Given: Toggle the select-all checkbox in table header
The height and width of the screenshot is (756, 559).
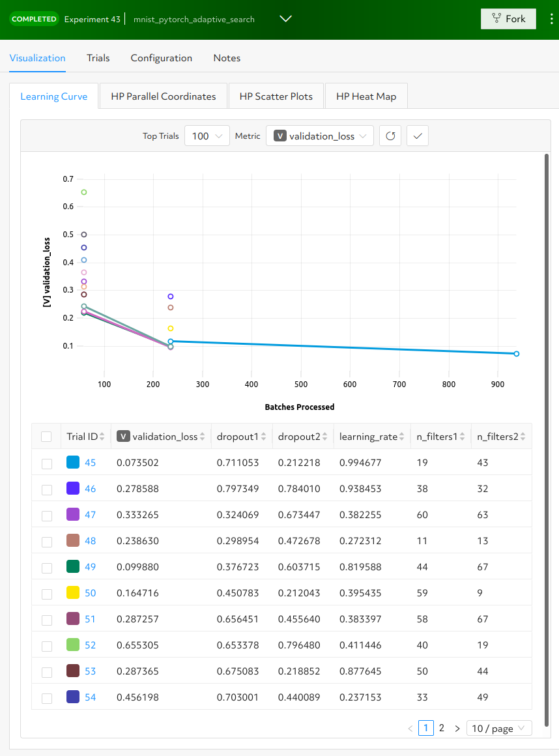Looking at the screenshot, I should click(x=46, y=437).
